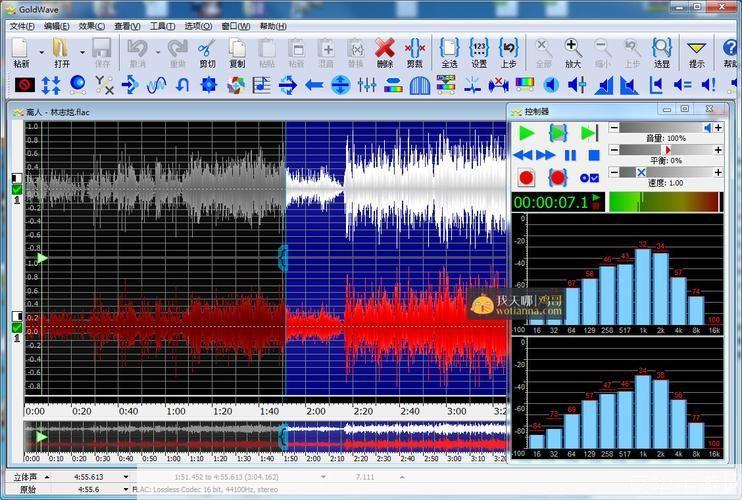Click the plus button on speed slider

pyautogui.click(x=718, y=172)
